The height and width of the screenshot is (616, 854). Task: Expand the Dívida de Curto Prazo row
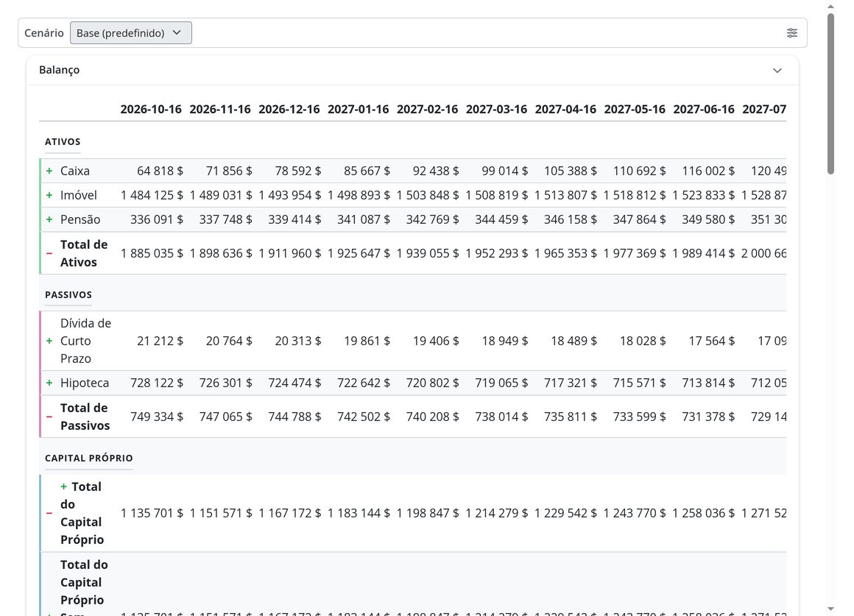[x=49, y=341]
